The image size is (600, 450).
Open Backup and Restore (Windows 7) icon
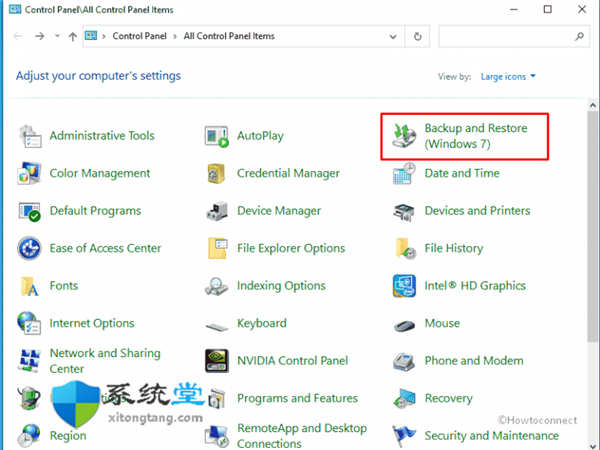[404, 136]
